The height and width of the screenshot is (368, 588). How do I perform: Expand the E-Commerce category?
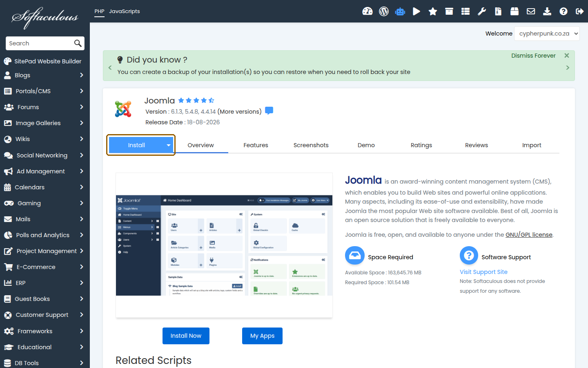pyautogui.click(x=45, y=267)
